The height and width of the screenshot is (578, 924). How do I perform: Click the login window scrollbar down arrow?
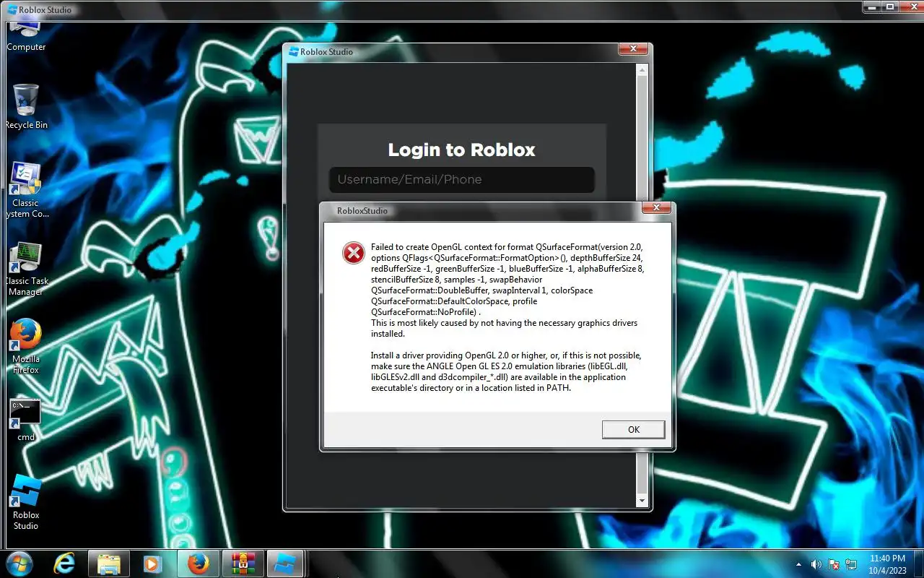(x=642, y=501)
